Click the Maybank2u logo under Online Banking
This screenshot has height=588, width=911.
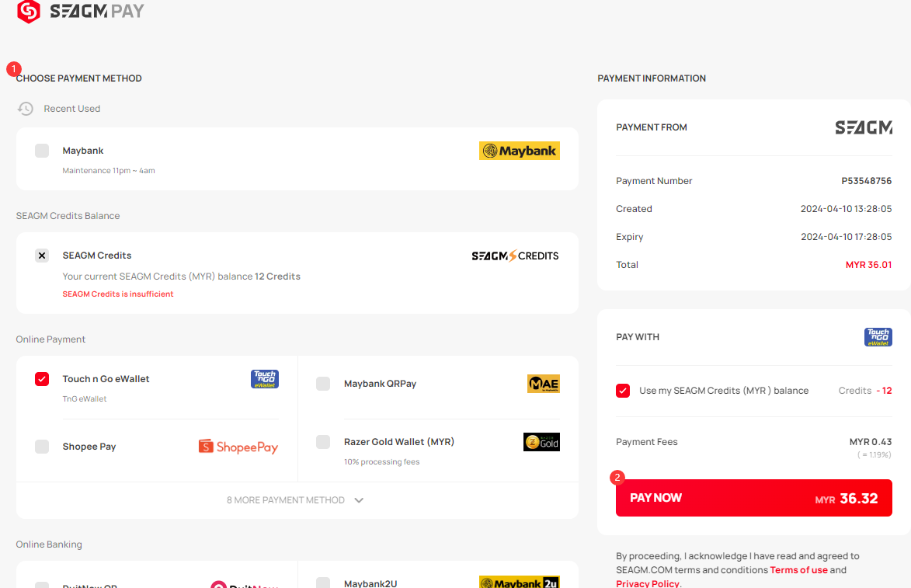tap(520, 583)
